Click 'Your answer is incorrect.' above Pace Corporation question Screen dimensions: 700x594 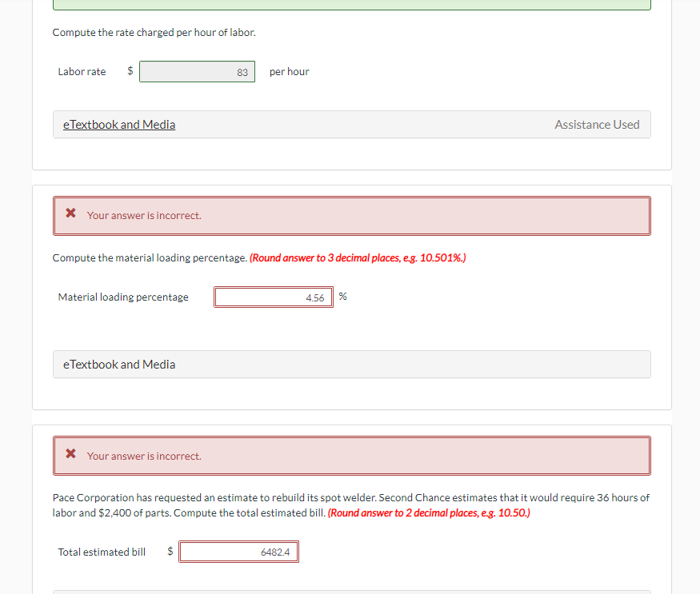coord(144,456)
